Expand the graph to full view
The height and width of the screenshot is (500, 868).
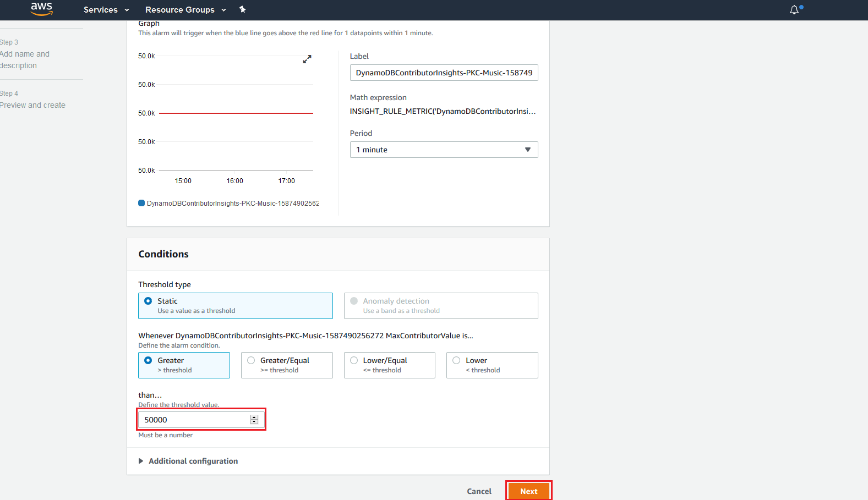(x=307, y=59)
